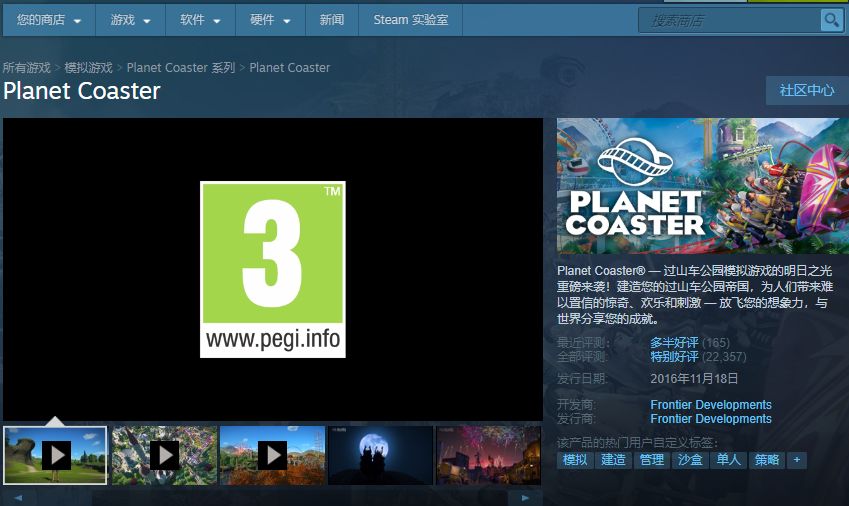Click the thumbnail strip right arrow

pos(525,497)
